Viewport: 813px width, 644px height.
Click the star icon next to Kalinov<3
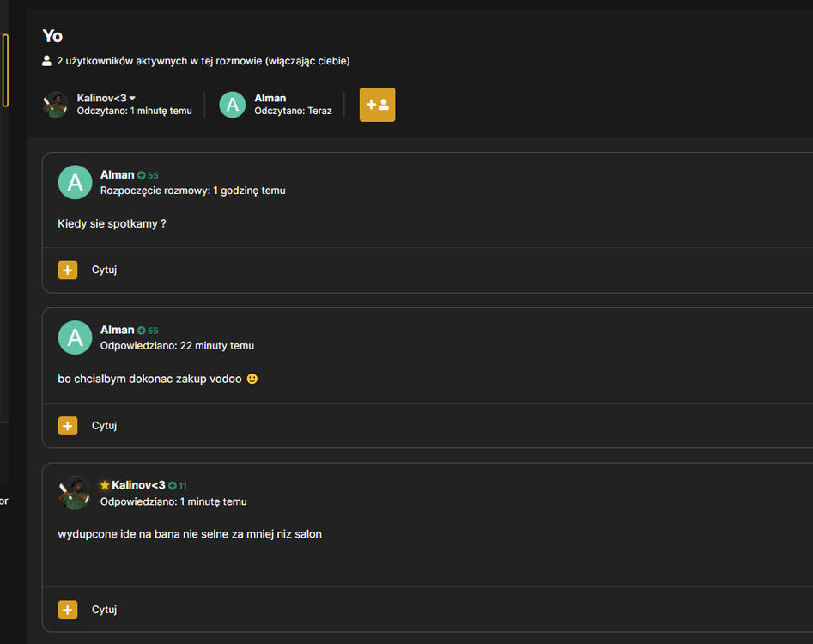pos(105,485)
